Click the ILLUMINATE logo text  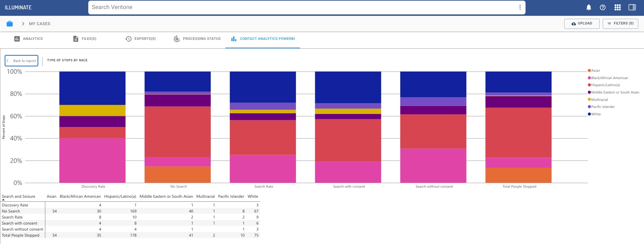(x=18, y=7)
